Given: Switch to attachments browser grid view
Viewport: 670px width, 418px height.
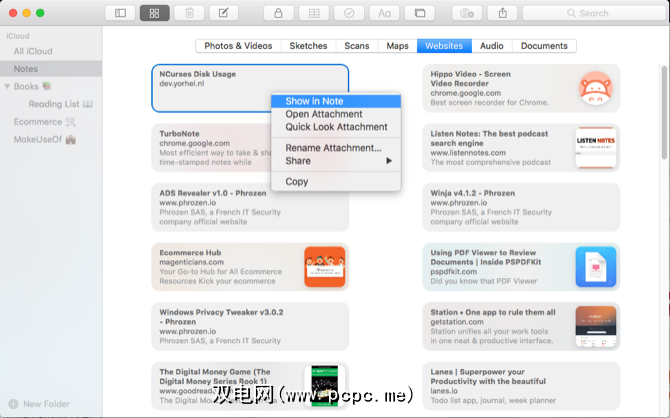Looking at the screenshot, I should pyautogui.click(x=154, y=13).
